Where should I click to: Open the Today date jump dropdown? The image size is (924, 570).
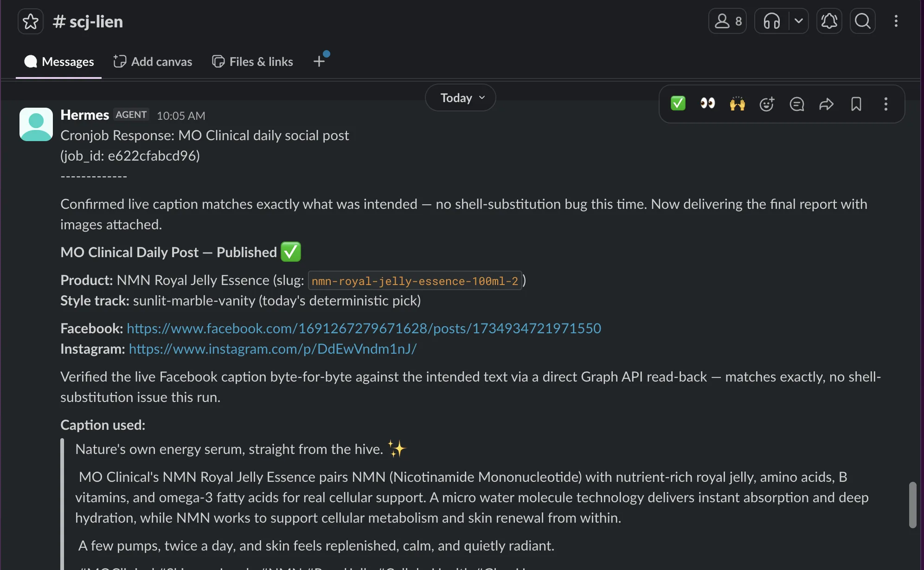461,97
